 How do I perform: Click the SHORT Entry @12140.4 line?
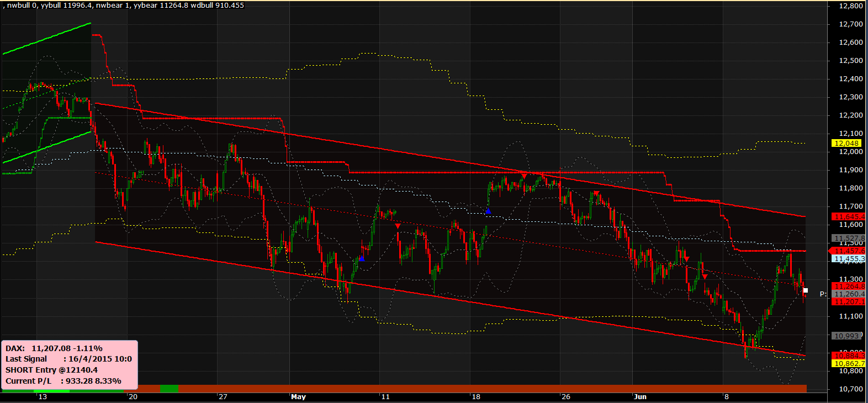[51, 370]
